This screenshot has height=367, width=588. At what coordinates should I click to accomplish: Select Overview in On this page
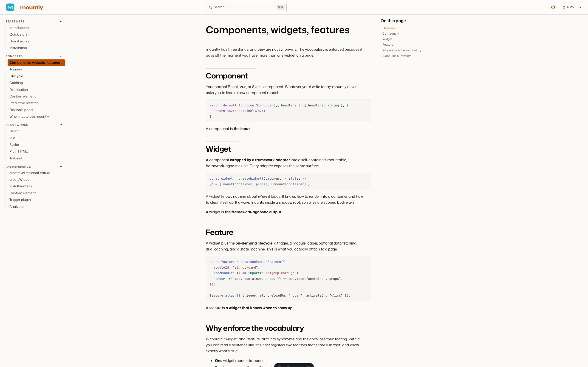(x=389, y=28)
